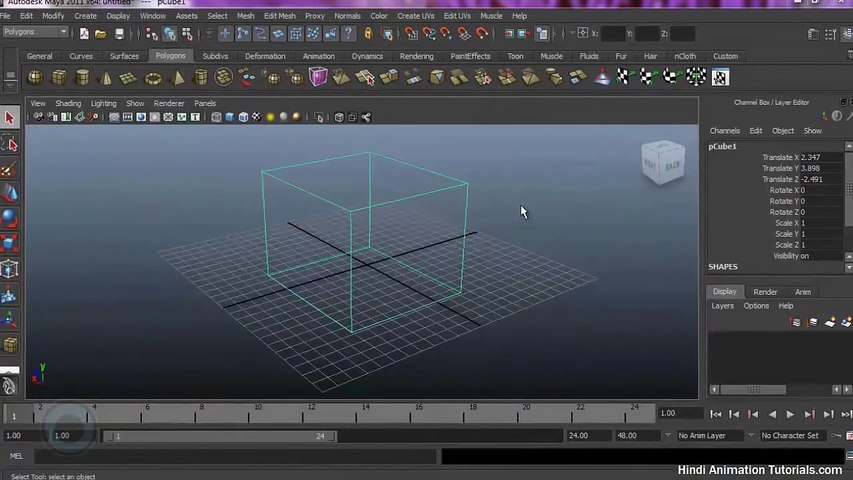Toggle textured display checker icon
853x480 pixels.
[256, 117]
